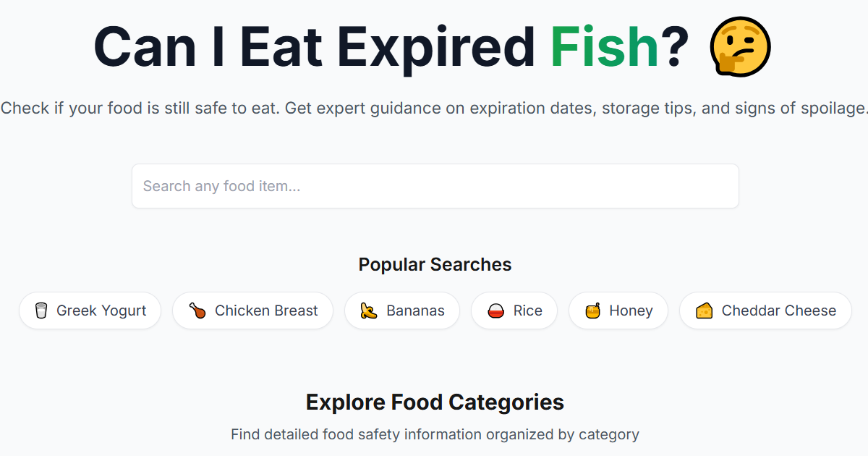The width and height of the screenshot is (868, 456).
Task: Click the Can I Eat Expired heading
Action: click(318, 46)
